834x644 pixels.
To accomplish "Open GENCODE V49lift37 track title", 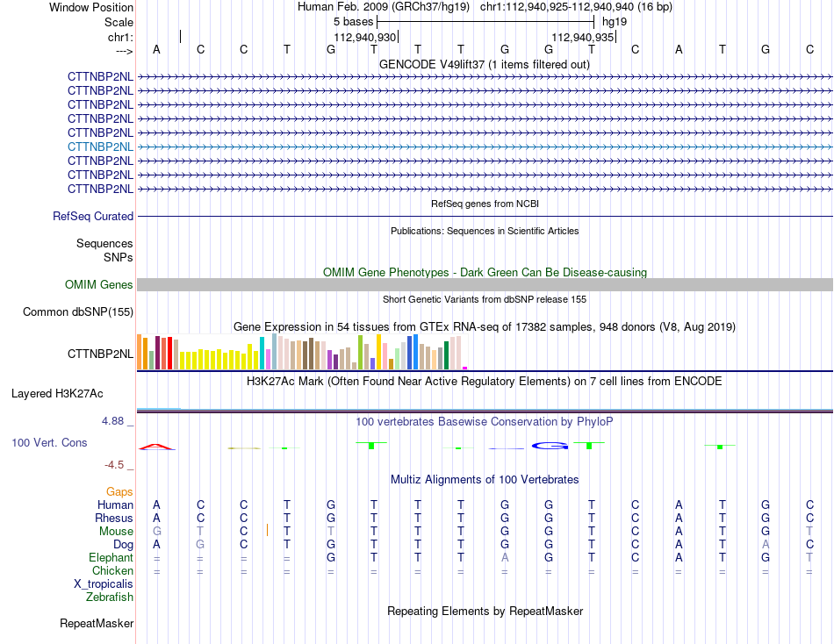I will pos(484,64).
